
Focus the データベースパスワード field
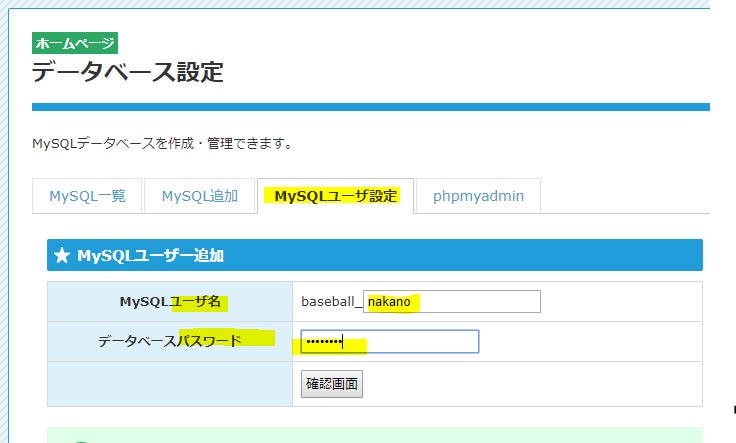(390, 341)
